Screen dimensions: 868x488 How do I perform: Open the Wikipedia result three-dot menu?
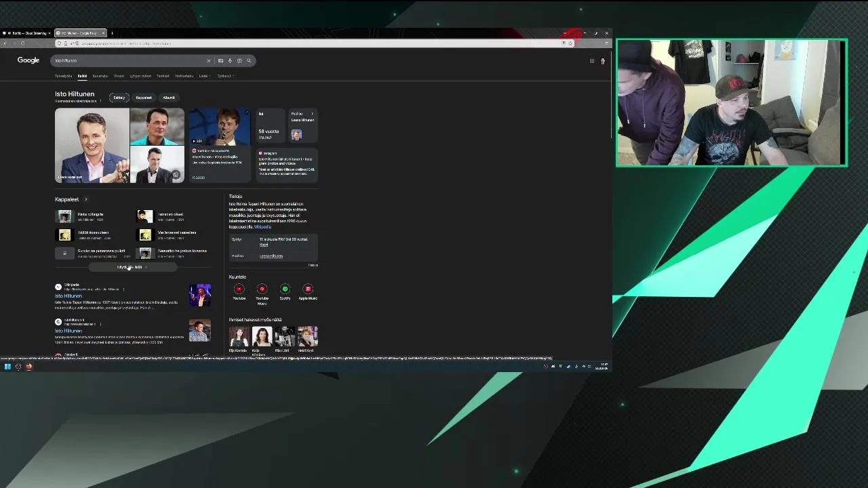pyautogui.click(x=123, y=289)
